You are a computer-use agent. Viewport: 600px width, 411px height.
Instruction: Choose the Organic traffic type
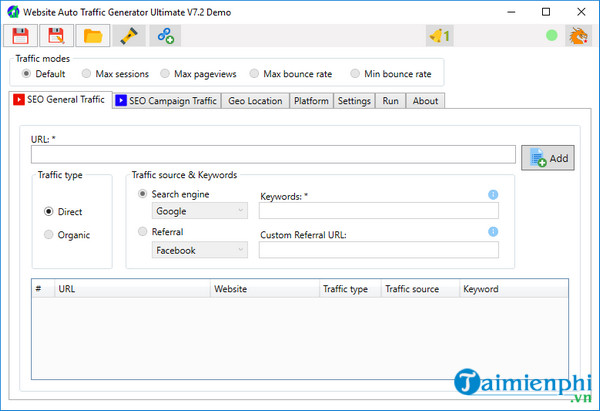(x=49, y=235)
